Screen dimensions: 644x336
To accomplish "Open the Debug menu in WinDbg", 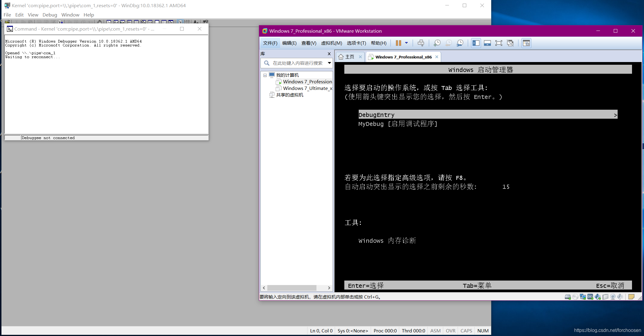I will 50,15.
